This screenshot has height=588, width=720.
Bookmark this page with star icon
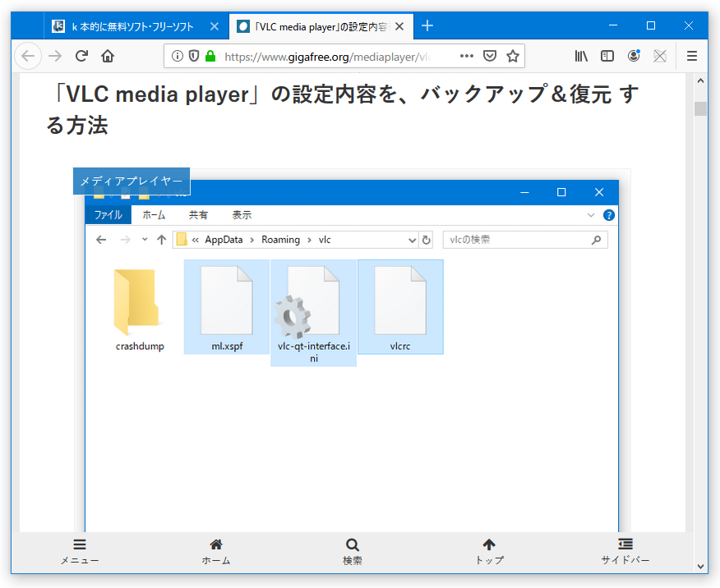click(512, 56)
